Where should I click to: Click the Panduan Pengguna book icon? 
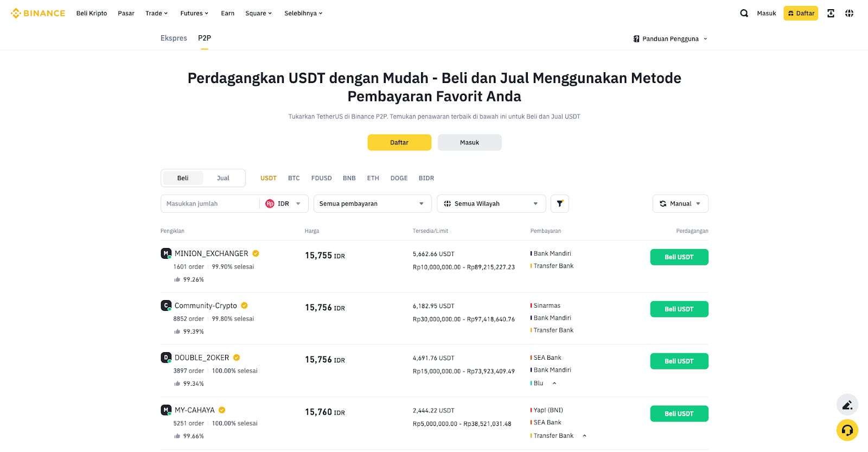coord(636,39)
